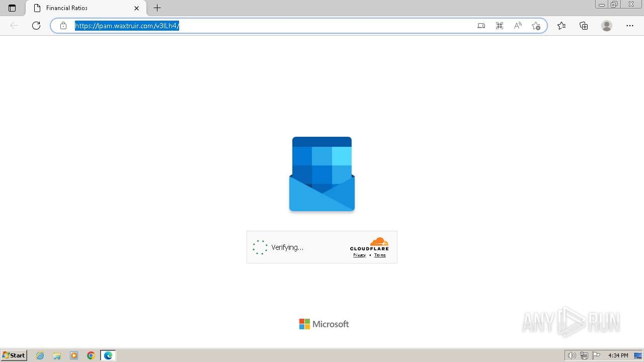Click the 4:34 PM clock
This screenshot has width=644, height=362.
coord(618,355)
